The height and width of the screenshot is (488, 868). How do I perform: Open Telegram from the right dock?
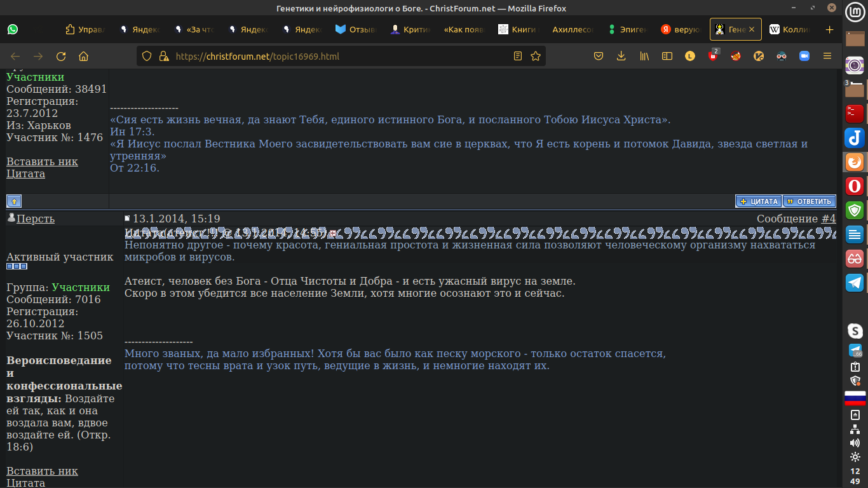855,283
